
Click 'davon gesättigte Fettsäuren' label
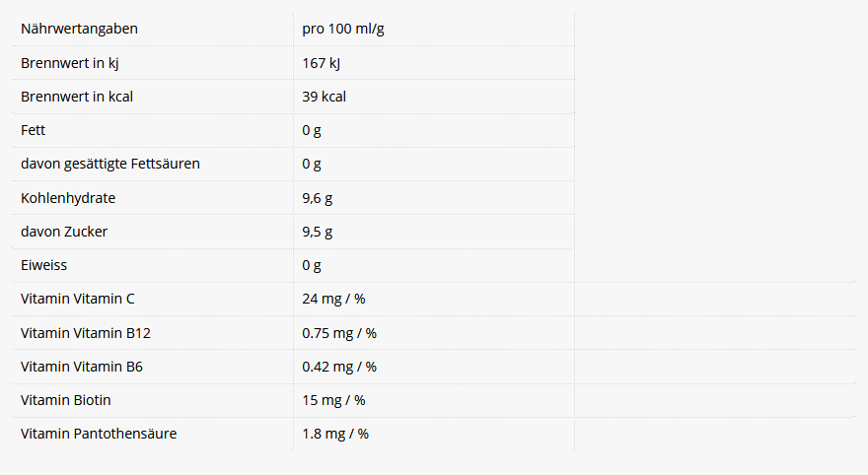pos(110,164)
